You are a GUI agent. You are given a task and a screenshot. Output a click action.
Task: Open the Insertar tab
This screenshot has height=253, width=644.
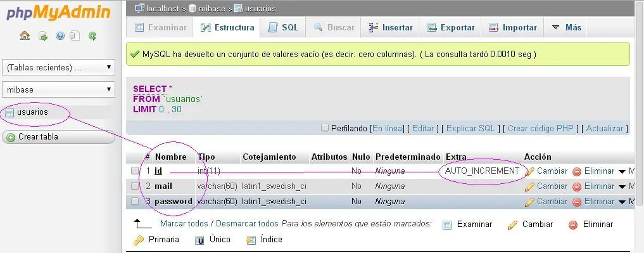(x=390, y=27)
